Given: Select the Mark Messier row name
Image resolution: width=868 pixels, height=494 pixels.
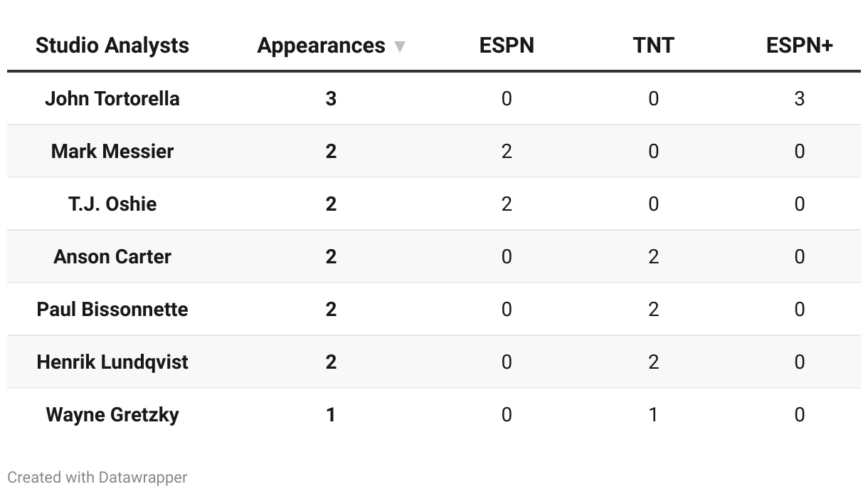Looking at the screenshot, I should (x=112, y=151).
